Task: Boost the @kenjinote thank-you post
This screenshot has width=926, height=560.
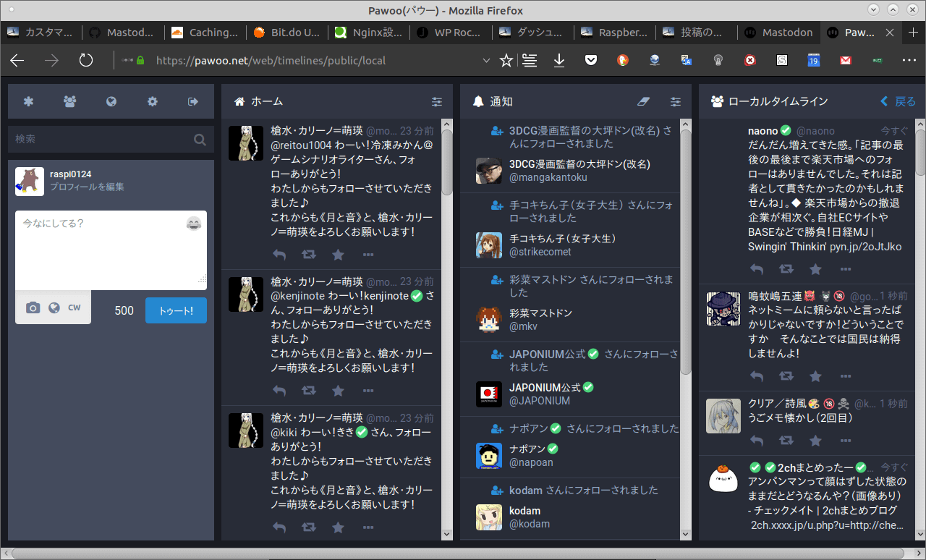Action: 309,391
